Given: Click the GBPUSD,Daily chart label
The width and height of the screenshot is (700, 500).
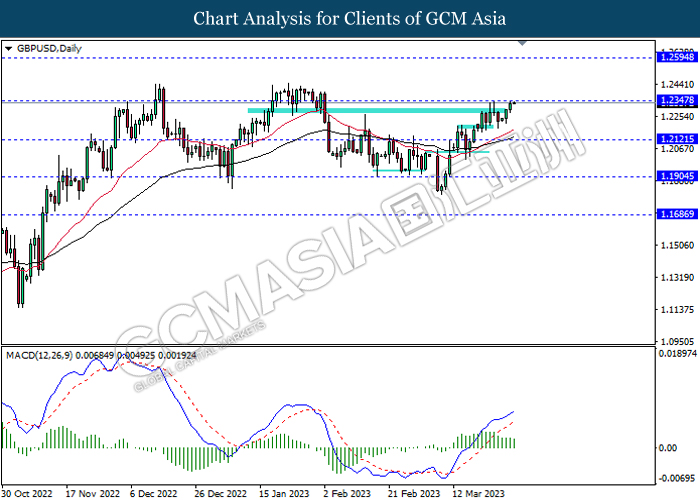Looking at the screenshot, I should pyautogui.click(x=49, y=48).
